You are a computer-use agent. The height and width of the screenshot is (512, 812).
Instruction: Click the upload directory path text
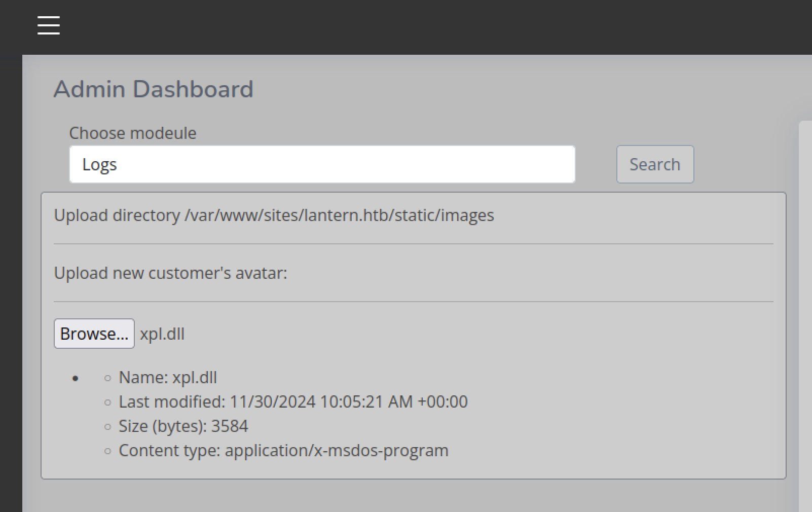274,215
